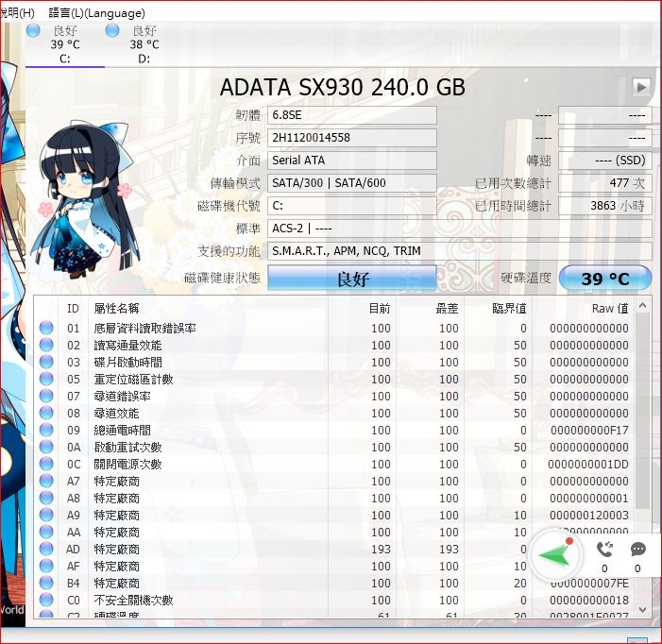Click the blue status orb for drive D:
Image resolution: width=662 pixels, height=644 pixels.
[112, 30]
